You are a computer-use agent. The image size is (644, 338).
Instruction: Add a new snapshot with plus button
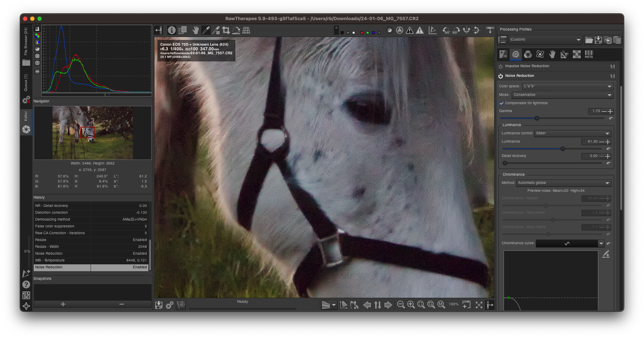coord(63,304)
